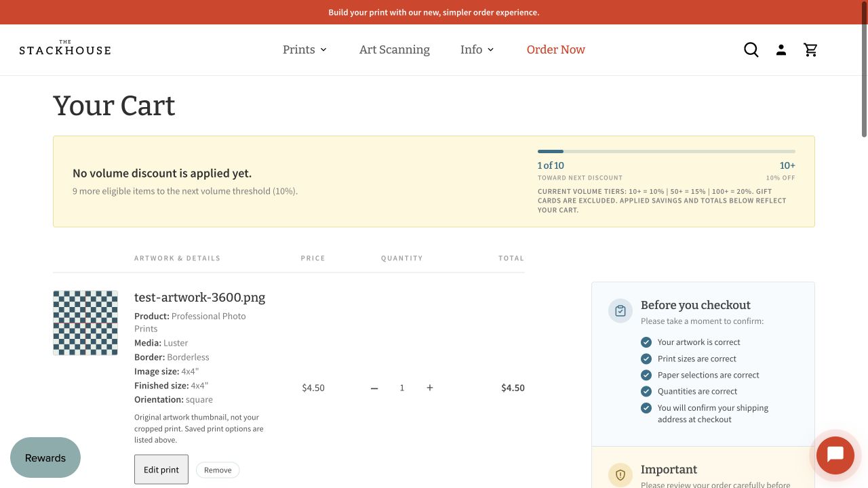Click the 'Artwork & Details' column header
This screenshot has width=868, height=488.
[x=177, y=258]
